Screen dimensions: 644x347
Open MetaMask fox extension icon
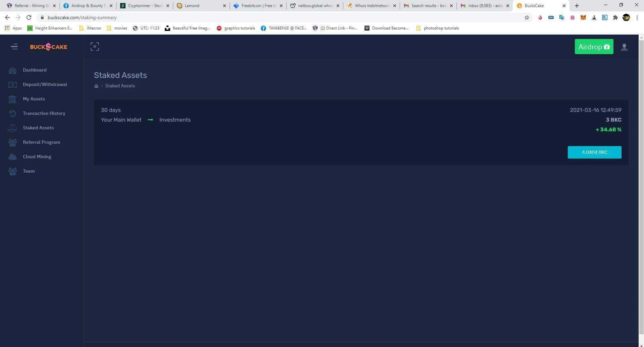point(583,17)
